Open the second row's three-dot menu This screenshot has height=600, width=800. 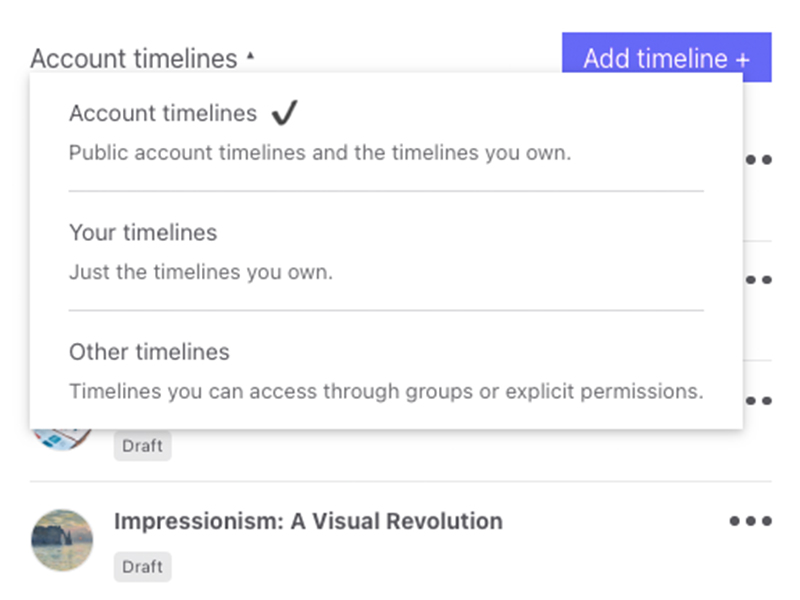point(758,280)
